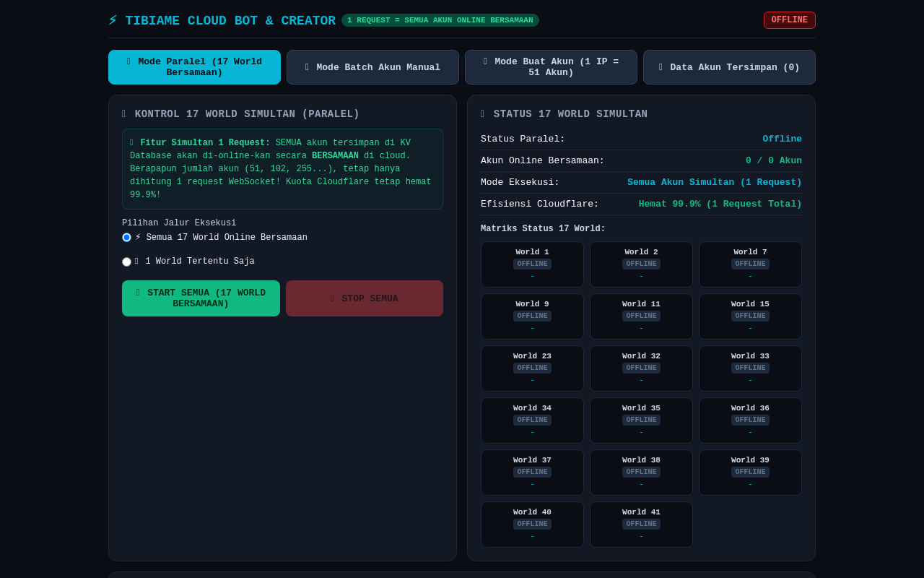Select the World 37 status card
Screen dimensions: 924x578
tap(532, 473)
